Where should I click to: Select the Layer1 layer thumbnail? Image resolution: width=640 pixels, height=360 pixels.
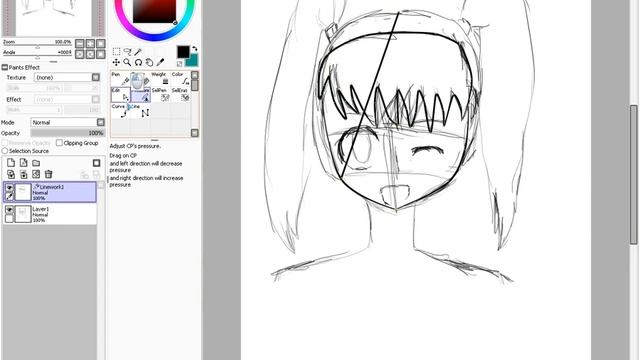23,214
